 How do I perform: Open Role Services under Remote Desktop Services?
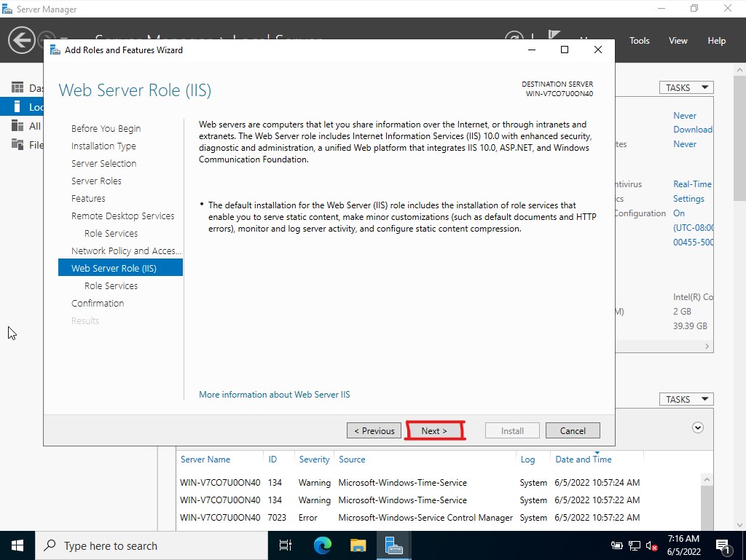pyautogui.click(x=111, y=234)
